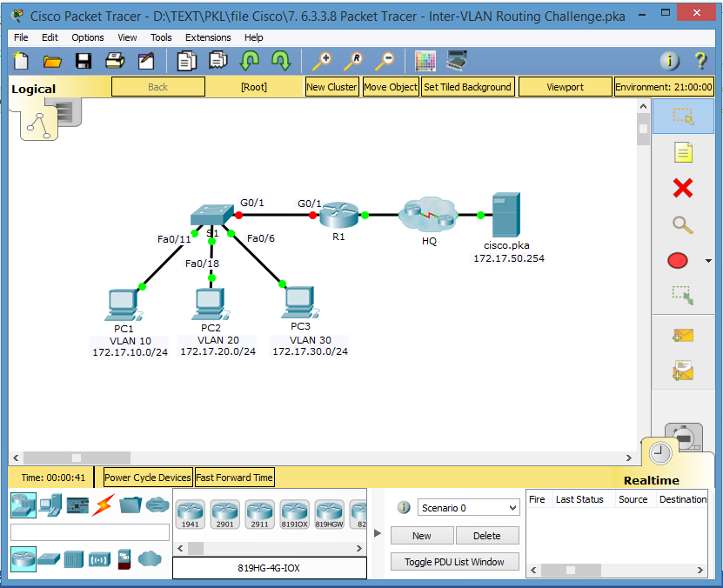Select the Switches subcategory icon

(x=49, y=559)
